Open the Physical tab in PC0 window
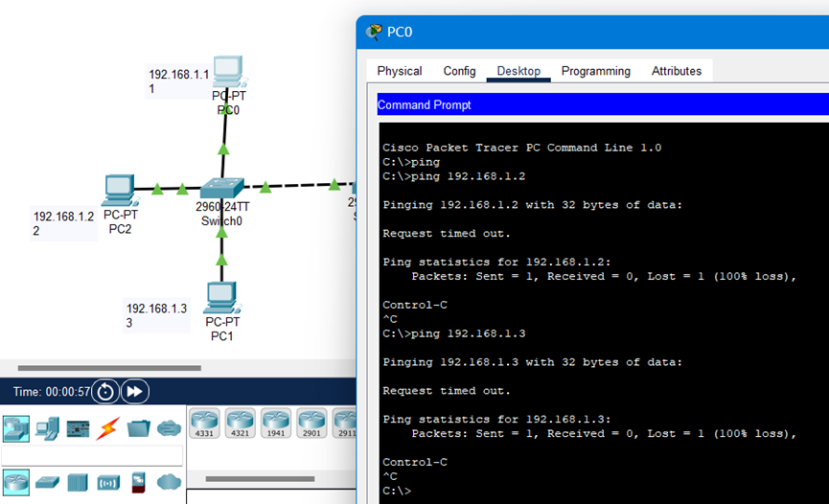829x504 pixels. point(400,71)
